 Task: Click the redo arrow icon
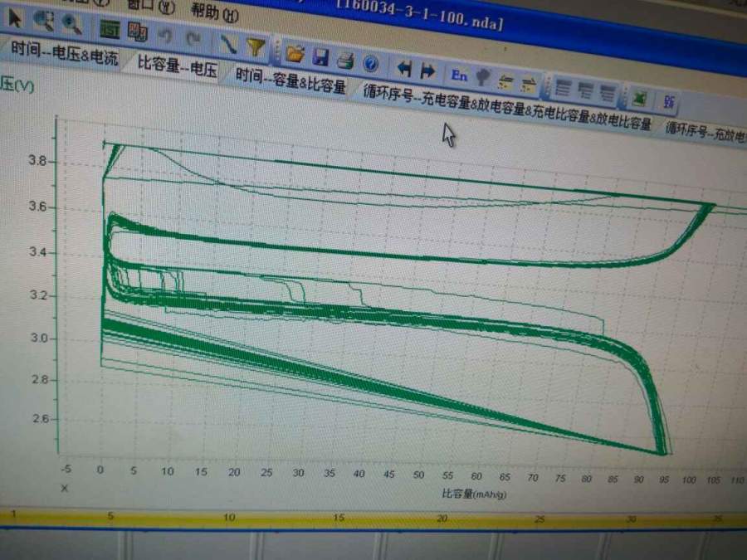click(x=193, y=38)
